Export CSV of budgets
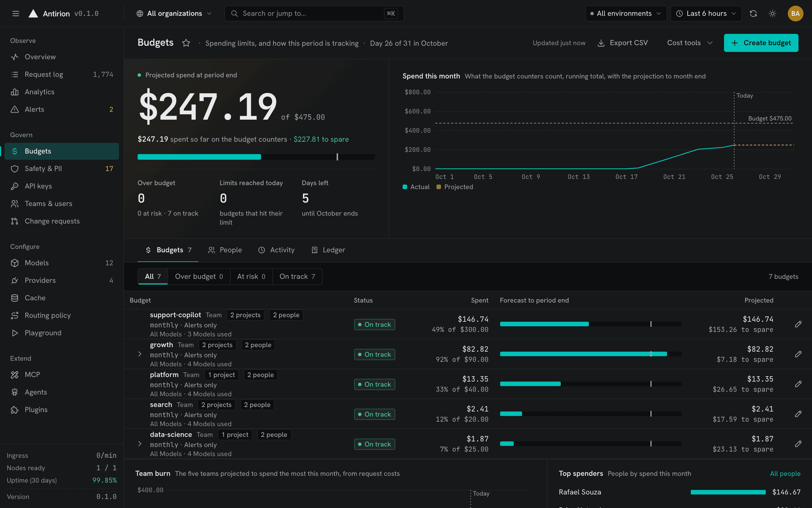812x508 pixels. tap(623, 43)
